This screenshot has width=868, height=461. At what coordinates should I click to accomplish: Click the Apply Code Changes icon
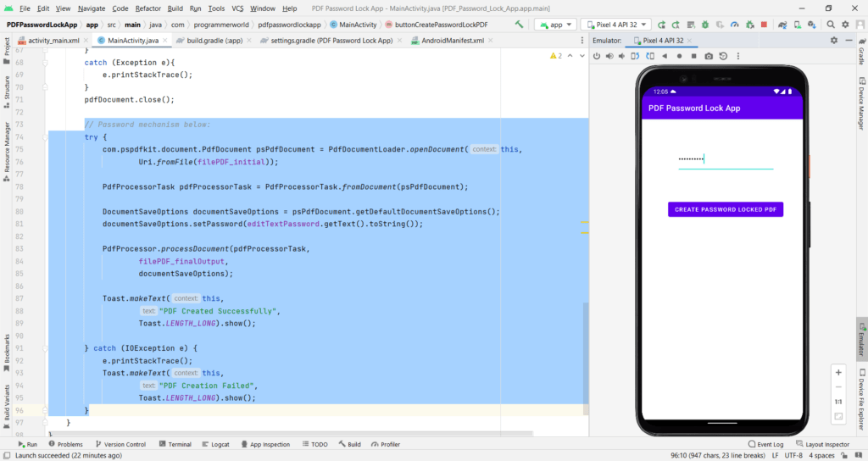(690, 25)
